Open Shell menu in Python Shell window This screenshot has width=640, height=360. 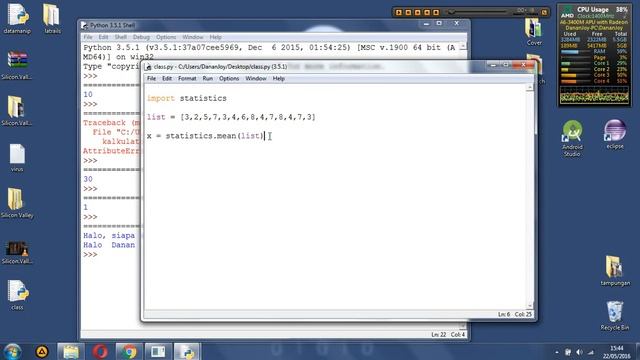point(120,37)
